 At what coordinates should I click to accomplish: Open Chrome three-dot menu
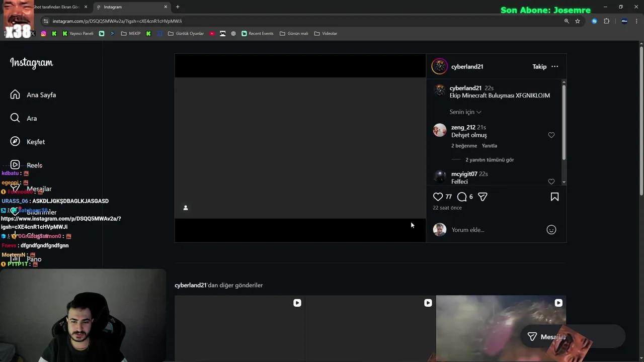click(x=637, y=21)
